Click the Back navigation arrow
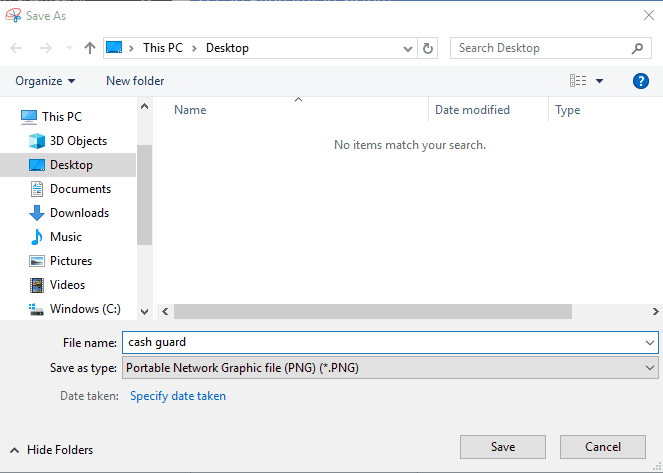Image resolution: width=663 pixels, height=473 pixels. click(x=16, y=48)
